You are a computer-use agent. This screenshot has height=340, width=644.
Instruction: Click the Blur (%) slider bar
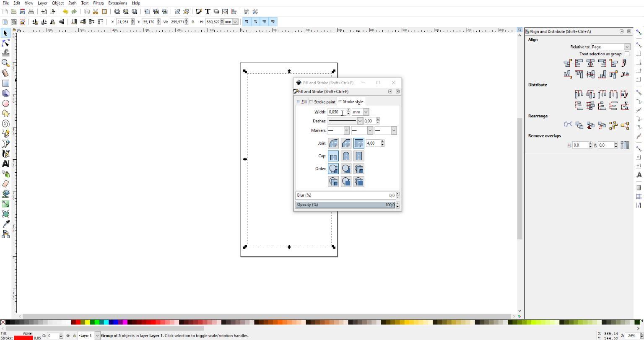coord(345,195)
